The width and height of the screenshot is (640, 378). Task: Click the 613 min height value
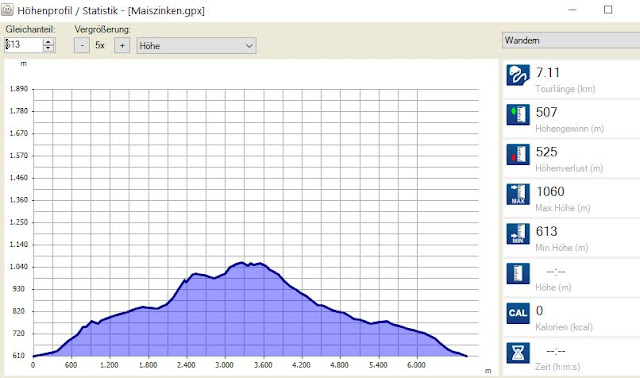547,231
